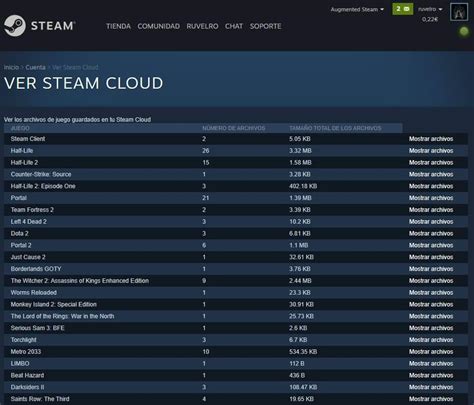
Task: Select the Team Fortress 2 game name
Action: coord(32,210)
